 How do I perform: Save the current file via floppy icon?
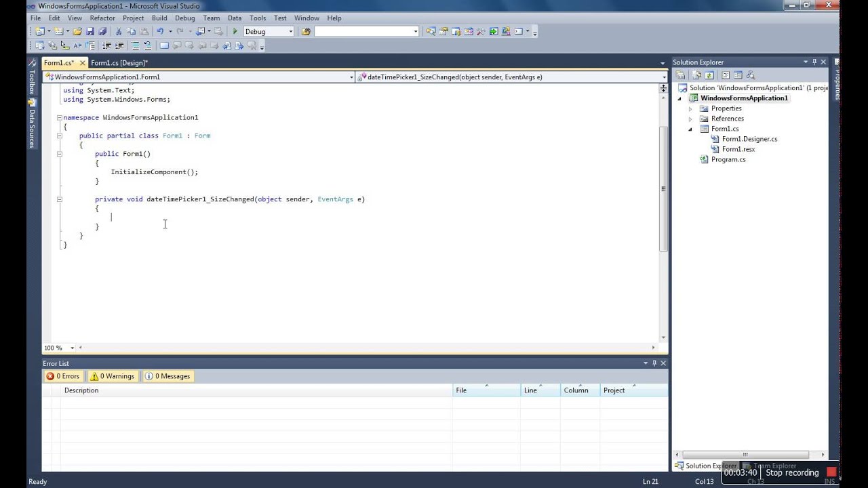90,31
